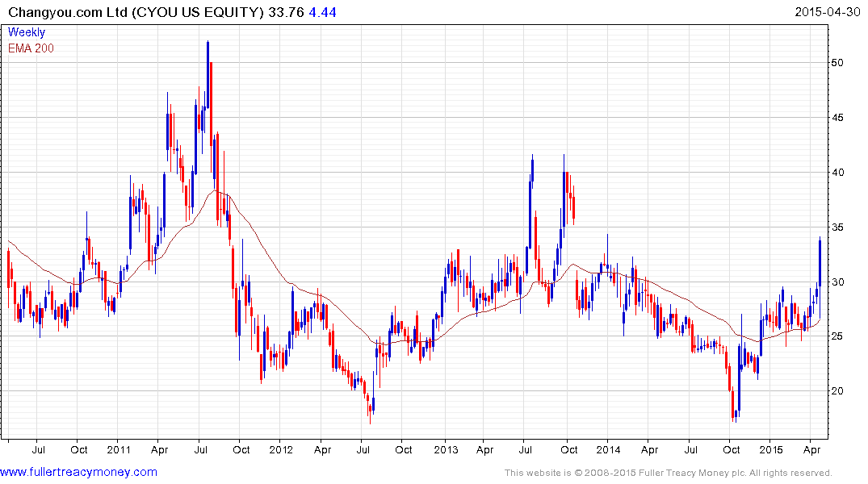Click the 2013 year axis label
This screenshot has width=868, height=484.
tap(446, 449)
